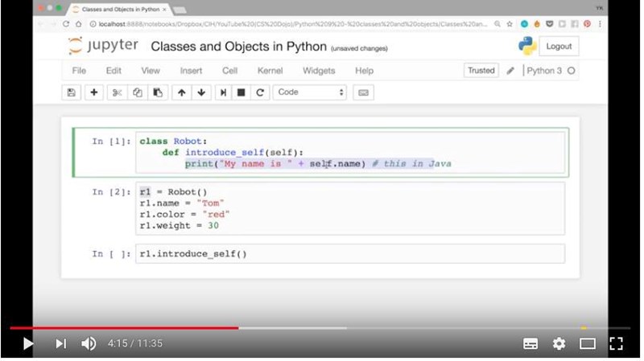Toggle subtitles on the video player
644x361 pixels.
coord(530,343)
